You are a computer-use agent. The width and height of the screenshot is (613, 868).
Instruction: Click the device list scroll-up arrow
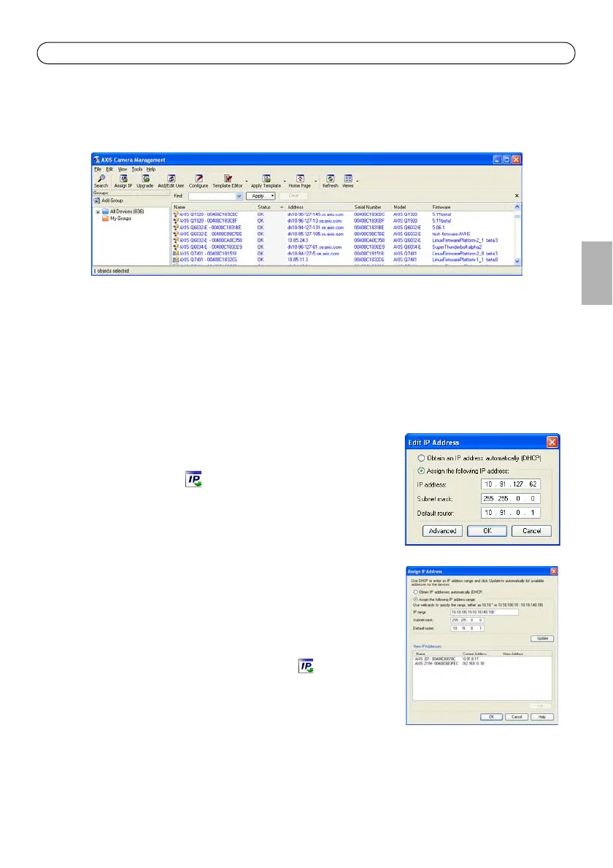click(517, 207)
